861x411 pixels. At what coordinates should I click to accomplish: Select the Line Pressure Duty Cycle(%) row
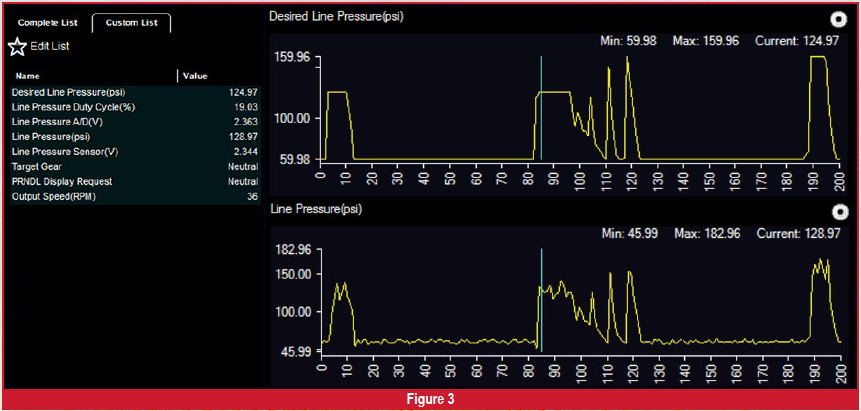click(x=134, y=107)
